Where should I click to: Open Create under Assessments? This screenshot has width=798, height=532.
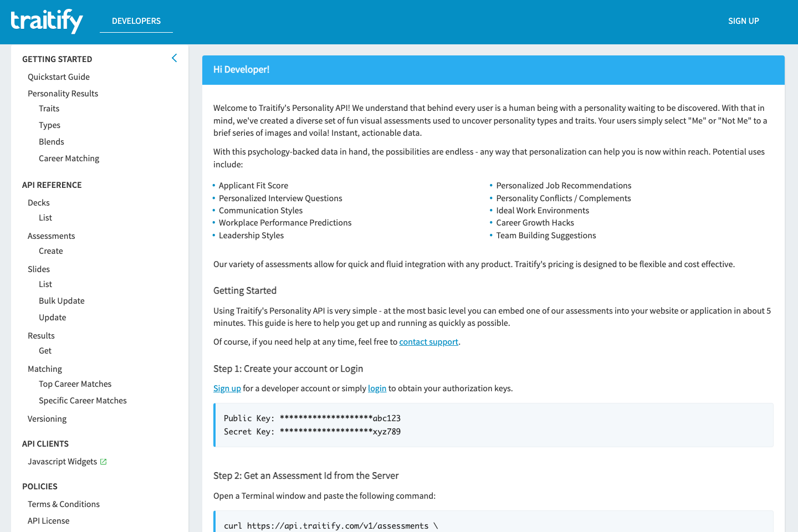point(50,250)
